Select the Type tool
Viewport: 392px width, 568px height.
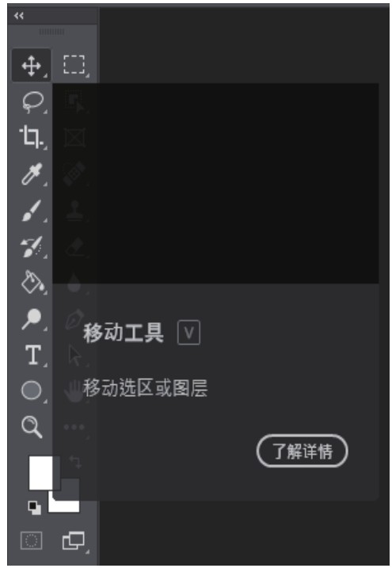[33, 355]
